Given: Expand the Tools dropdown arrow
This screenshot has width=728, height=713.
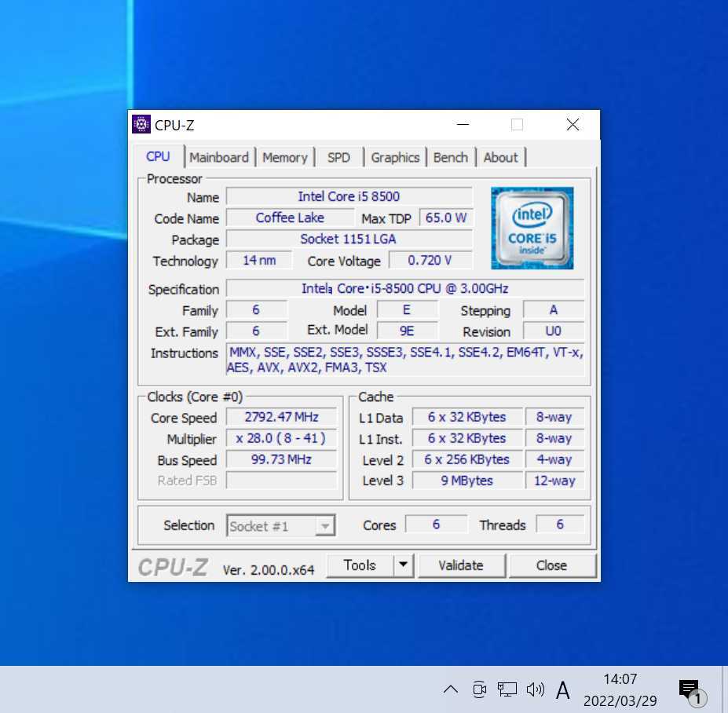Looking at the screenshot, I should coord(404,565).
